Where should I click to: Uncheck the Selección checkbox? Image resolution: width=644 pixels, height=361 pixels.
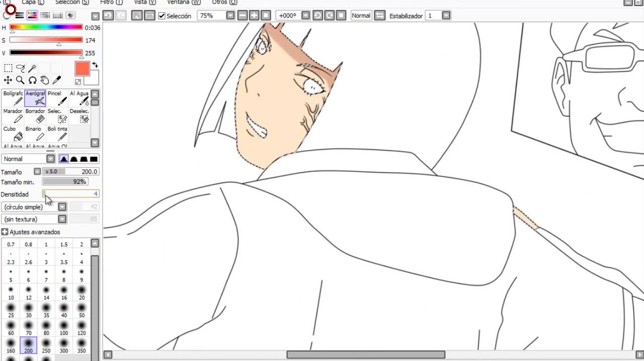162,16
